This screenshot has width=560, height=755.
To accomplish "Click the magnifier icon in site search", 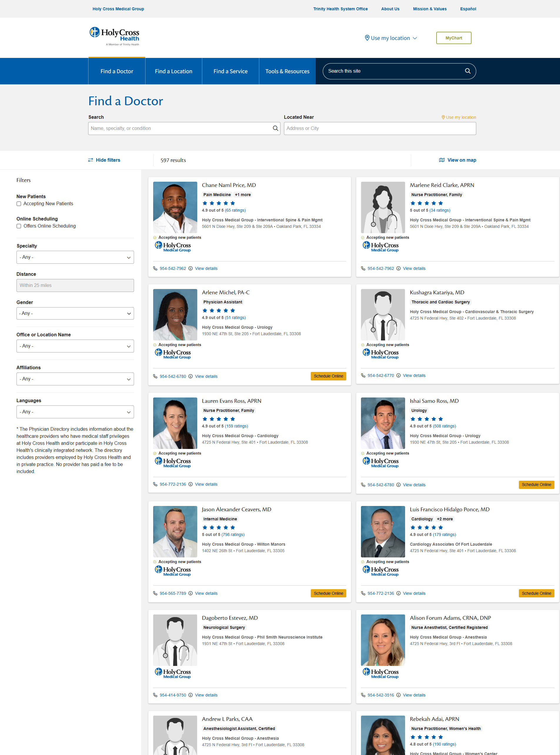I will (x=467, y=71).
